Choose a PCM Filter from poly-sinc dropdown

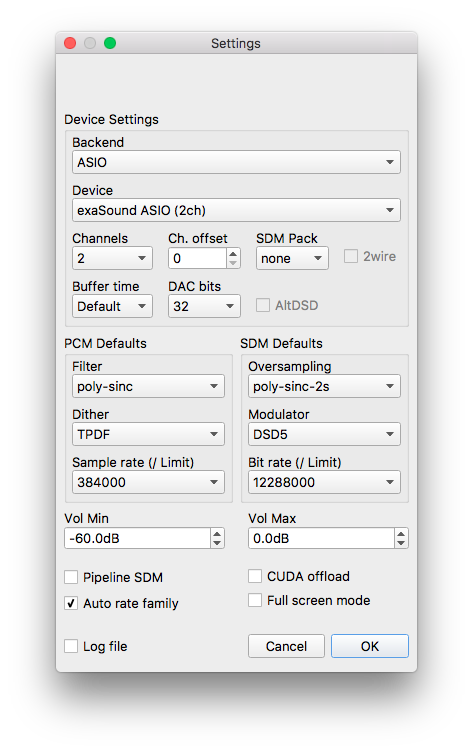148,386
